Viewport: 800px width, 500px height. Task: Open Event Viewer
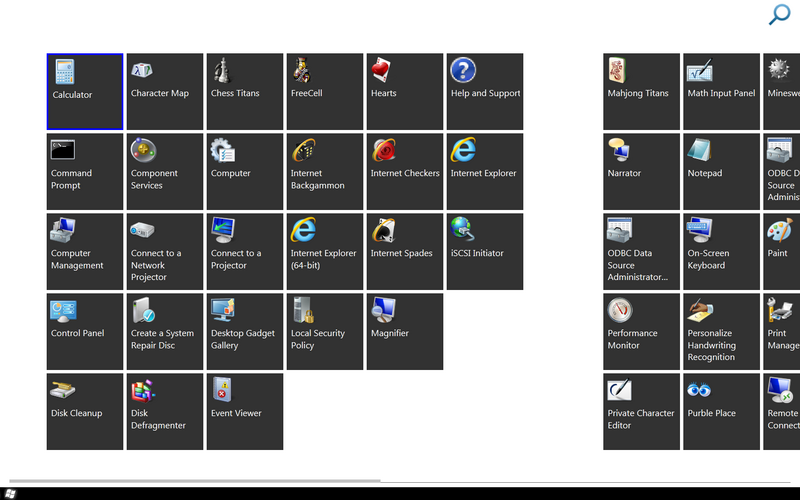point(245,412)
